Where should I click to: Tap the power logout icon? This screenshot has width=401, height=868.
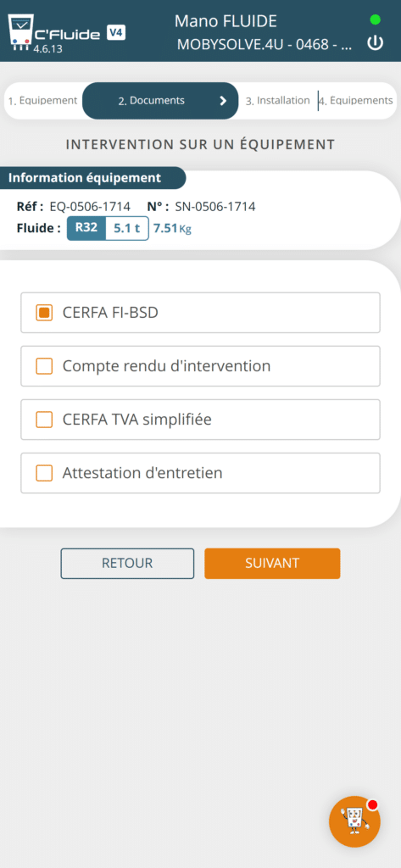point(376,43)
